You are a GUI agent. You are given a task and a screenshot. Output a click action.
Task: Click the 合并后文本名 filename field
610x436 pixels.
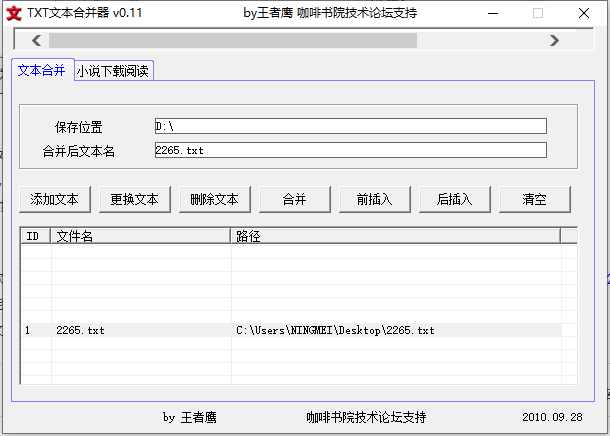click(350, 150)
